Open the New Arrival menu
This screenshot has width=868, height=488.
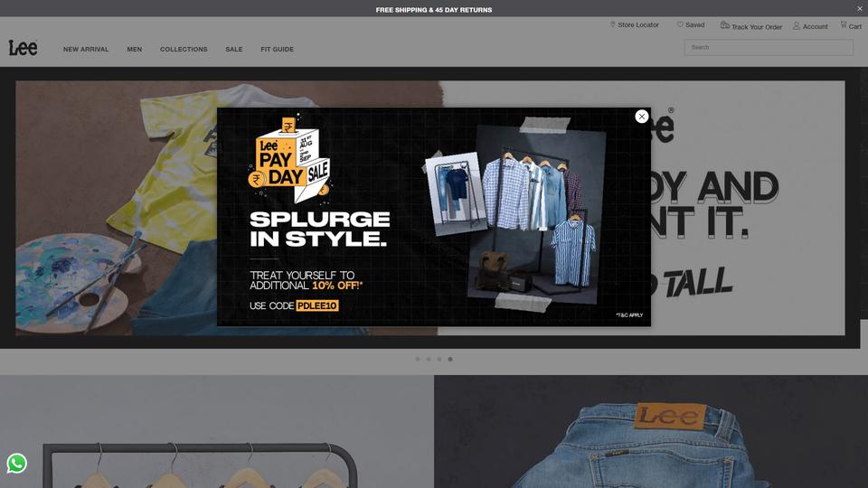coord(86,49)
